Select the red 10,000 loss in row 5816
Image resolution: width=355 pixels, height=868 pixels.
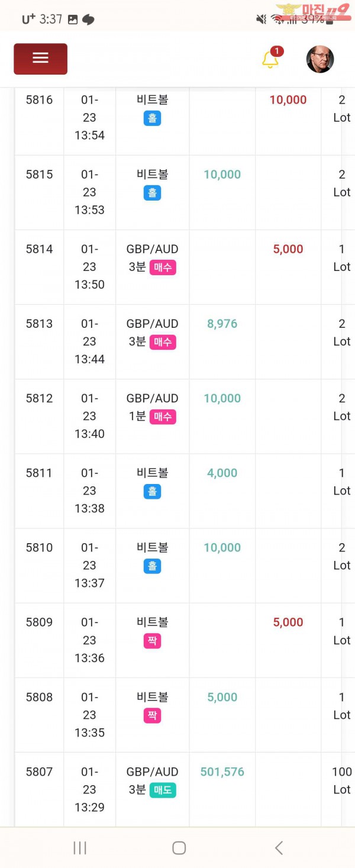pos(288,100)
